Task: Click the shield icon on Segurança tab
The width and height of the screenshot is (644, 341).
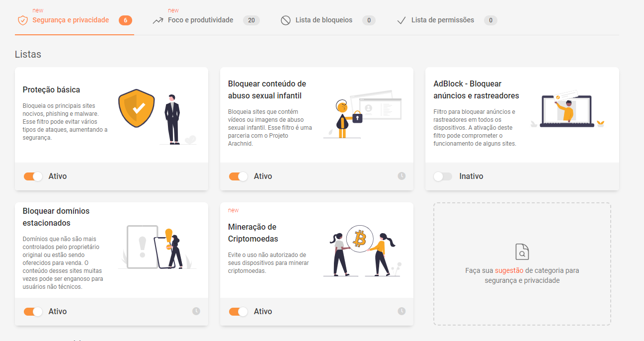Action: click(22, 20)
